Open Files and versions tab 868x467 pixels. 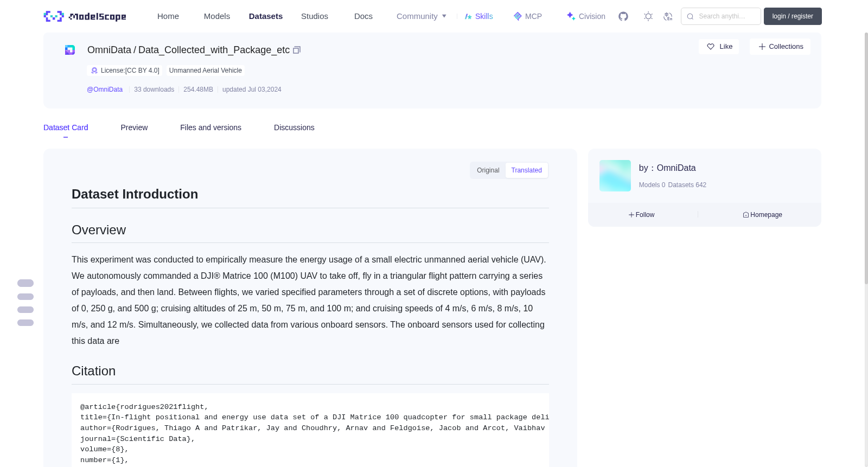click(210, 127)
